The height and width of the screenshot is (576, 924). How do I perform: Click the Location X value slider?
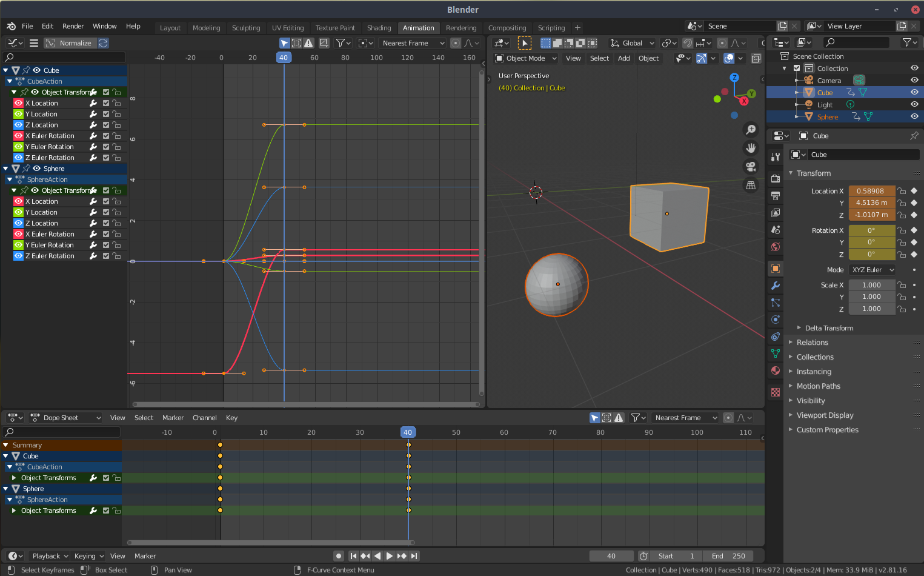coord(871,190)
